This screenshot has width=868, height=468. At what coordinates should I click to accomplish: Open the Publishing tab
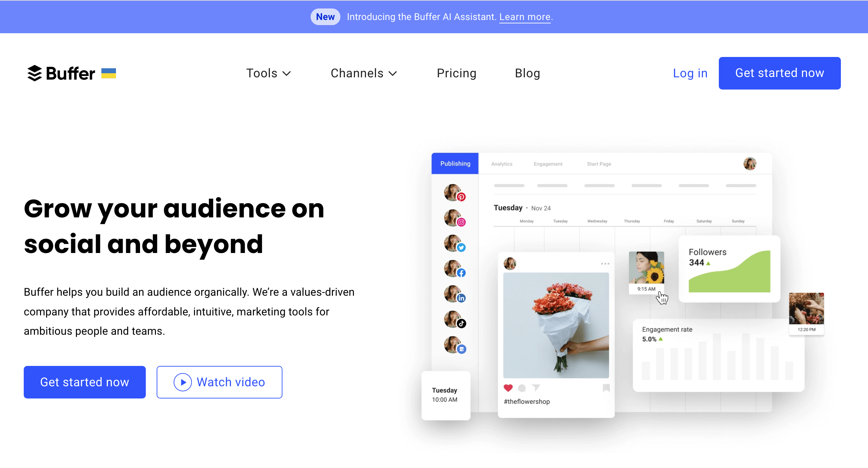click(455, 164)
